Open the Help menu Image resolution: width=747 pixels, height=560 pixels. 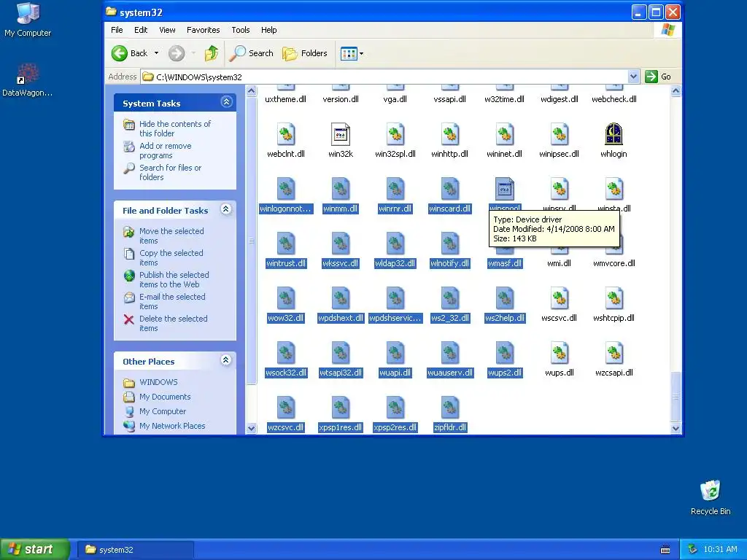click(x=268, y=30)
